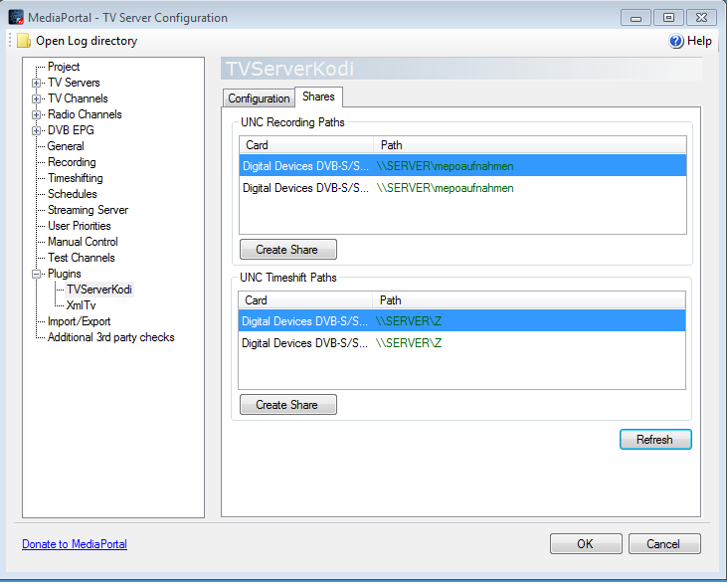
Task: Select Radio Channels in the tree
Action: tap(85, 114)
